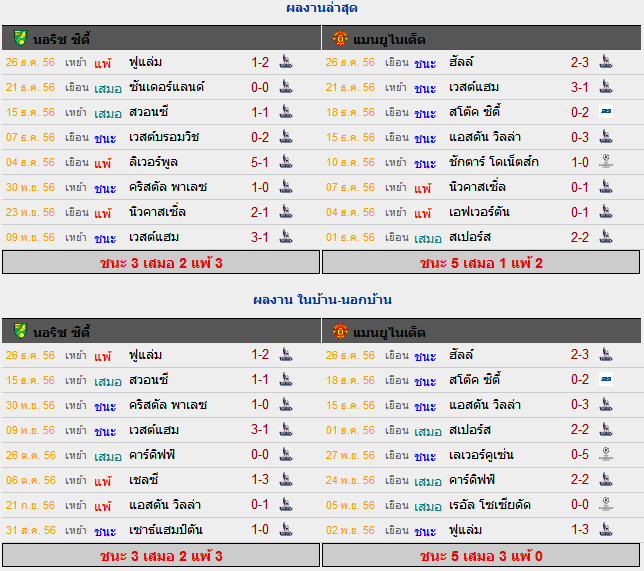644x571 pixels.
Task: Open league icon on ฮัลล์ row, ผลงานล่าสุด table
Action: click(x=606, y=62)
